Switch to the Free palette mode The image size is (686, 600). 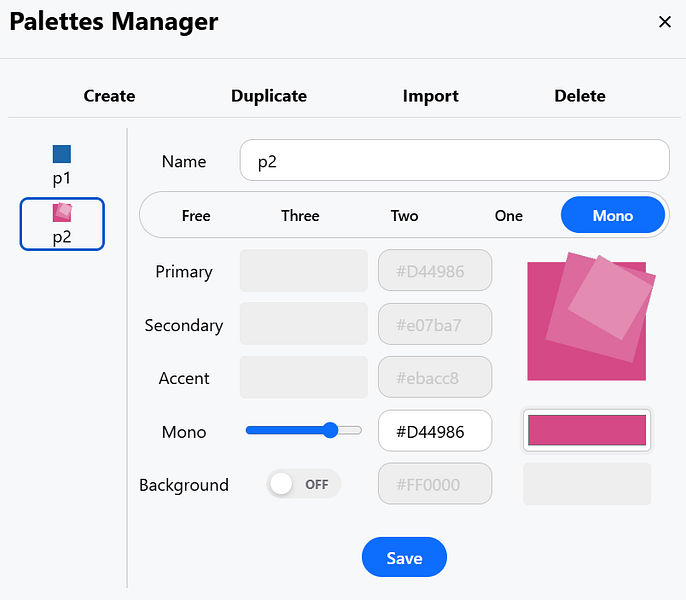click(x=196, y=215)
